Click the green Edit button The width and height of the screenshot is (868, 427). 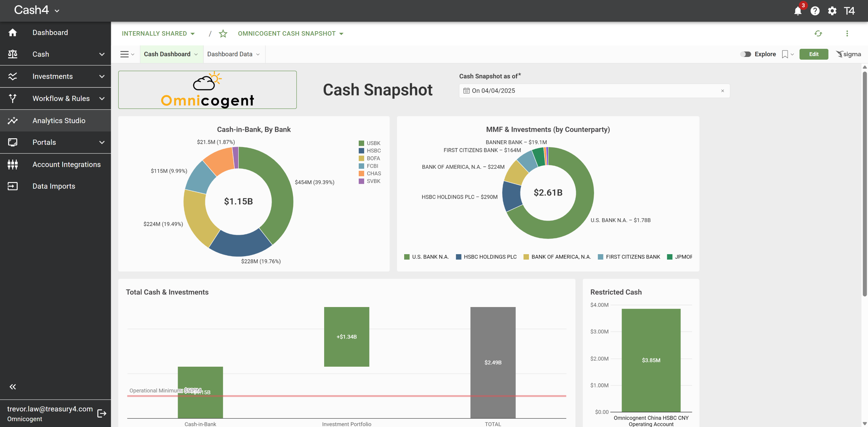coord(813,54)
